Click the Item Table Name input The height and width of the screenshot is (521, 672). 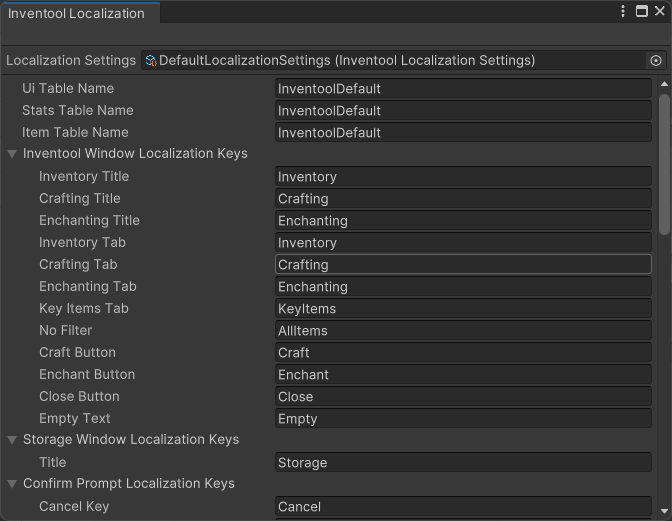(x=463, y=133)
